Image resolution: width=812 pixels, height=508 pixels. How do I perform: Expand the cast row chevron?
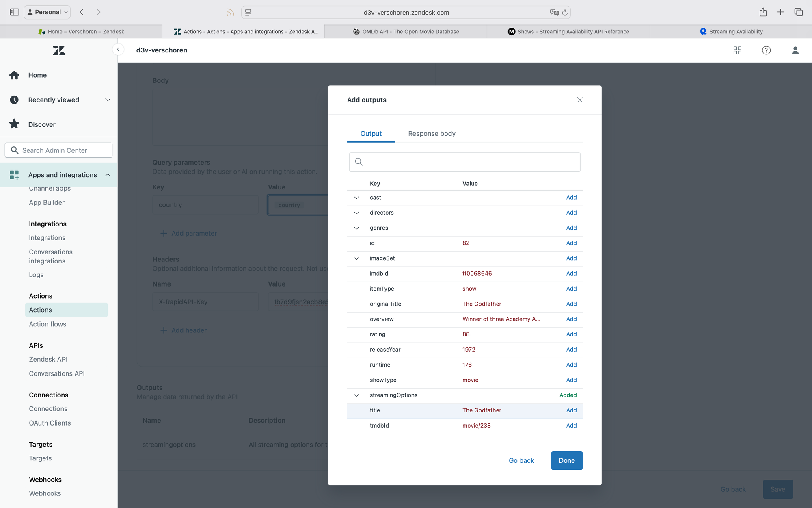pos(356,198)
